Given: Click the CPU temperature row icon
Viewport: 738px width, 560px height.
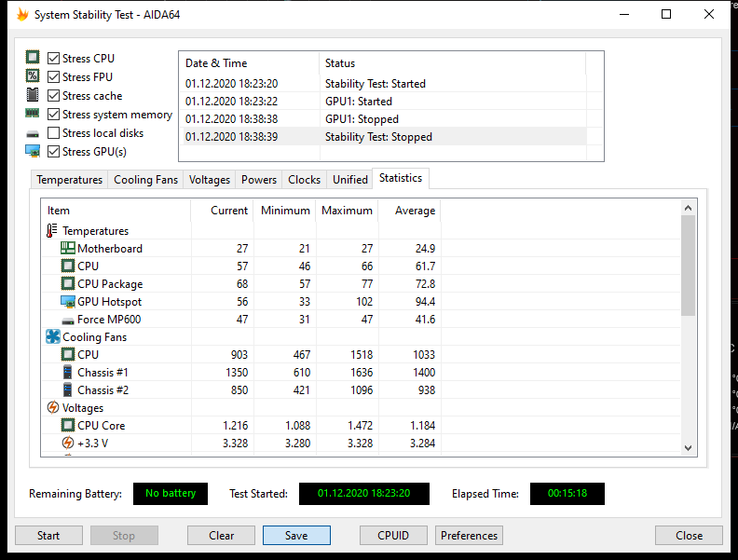Looking at the screenshot, I should pos(68,266).
